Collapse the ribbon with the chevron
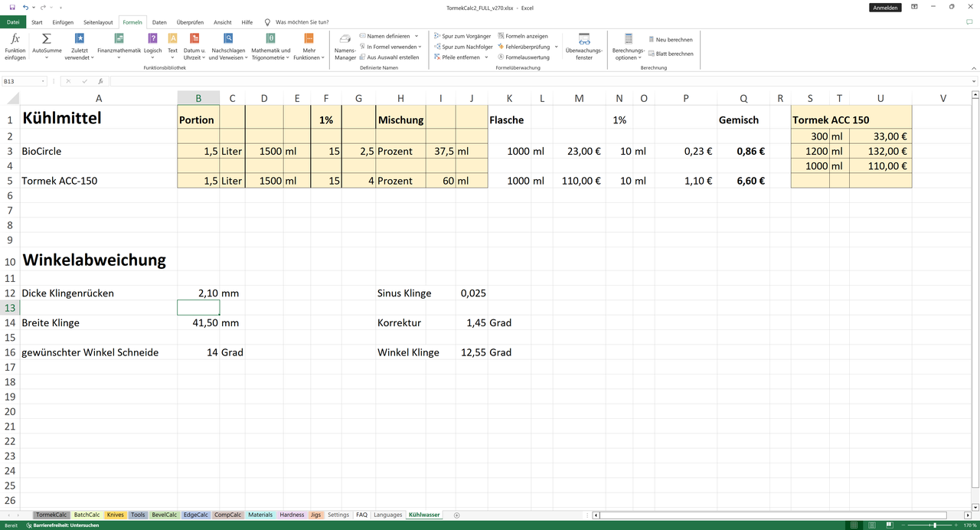980x530 pixels. coord(972,67)
